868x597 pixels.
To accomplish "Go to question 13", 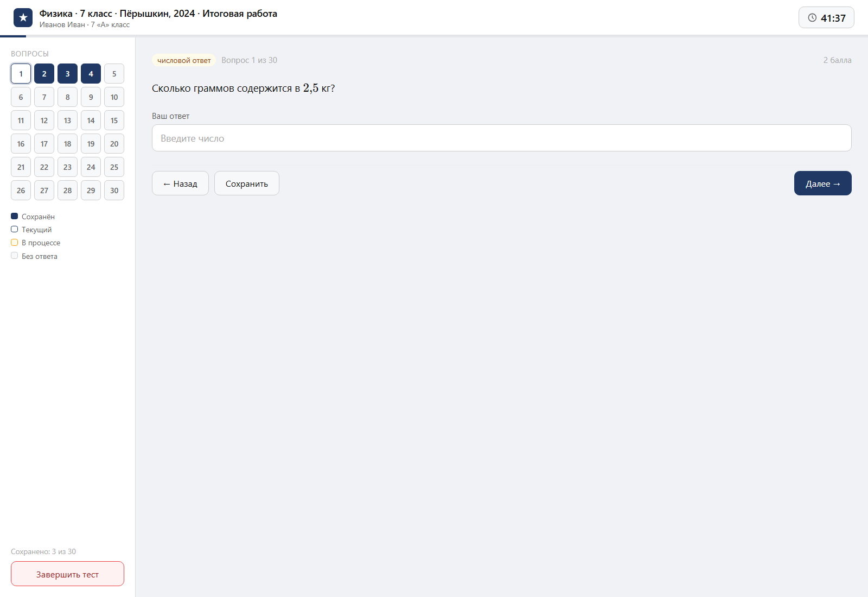I will 67,120.
